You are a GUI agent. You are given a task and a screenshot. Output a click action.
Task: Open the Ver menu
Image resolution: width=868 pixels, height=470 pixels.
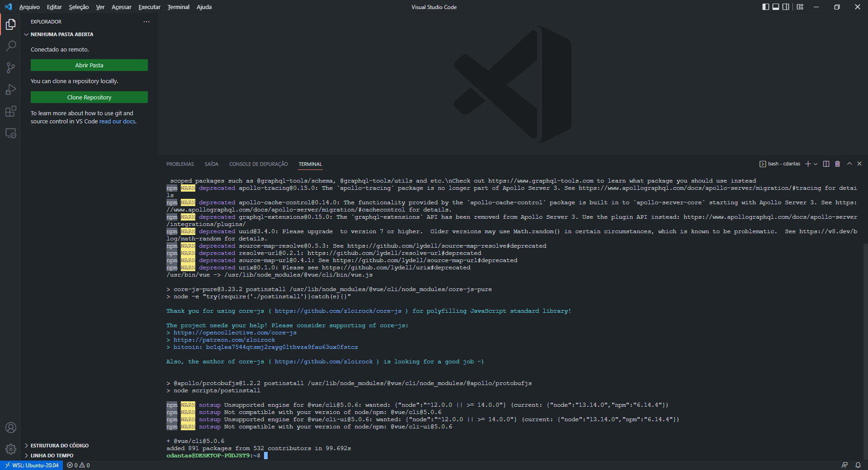[x=100, y=7]
